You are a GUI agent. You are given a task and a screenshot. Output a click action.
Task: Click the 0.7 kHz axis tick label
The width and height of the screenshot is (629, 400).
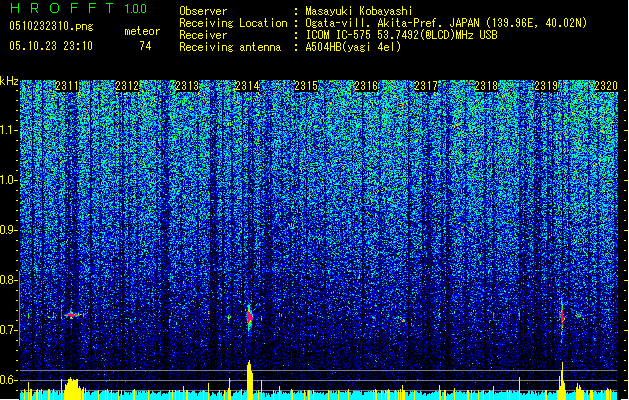9,330
